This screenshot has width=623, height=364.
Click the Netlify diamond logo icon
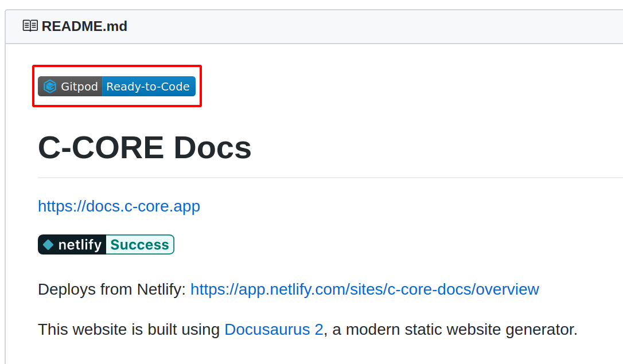point(48,245)
